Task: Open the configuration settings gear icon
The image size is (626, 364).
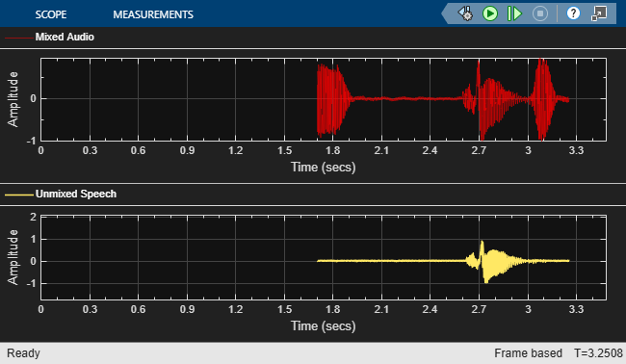Action: [465, 13]
